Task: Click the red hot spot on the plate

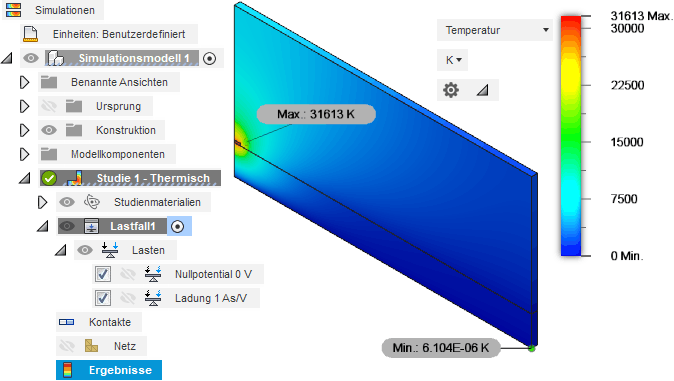Action: 238,143
